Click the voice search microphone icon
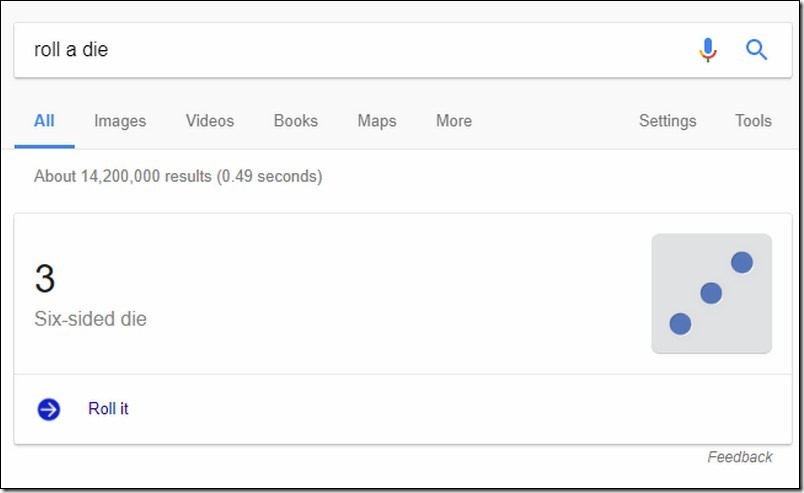 coord(708,50)
